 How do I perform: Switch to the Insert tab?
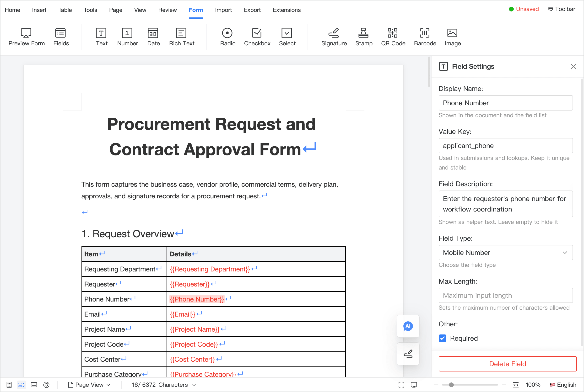click(39, 10)
